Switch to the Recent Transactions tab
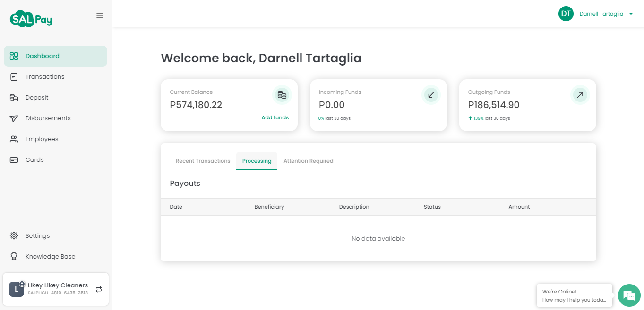This screenshot has height=310, width=644. pyautogui.click(x=203, y=161)
